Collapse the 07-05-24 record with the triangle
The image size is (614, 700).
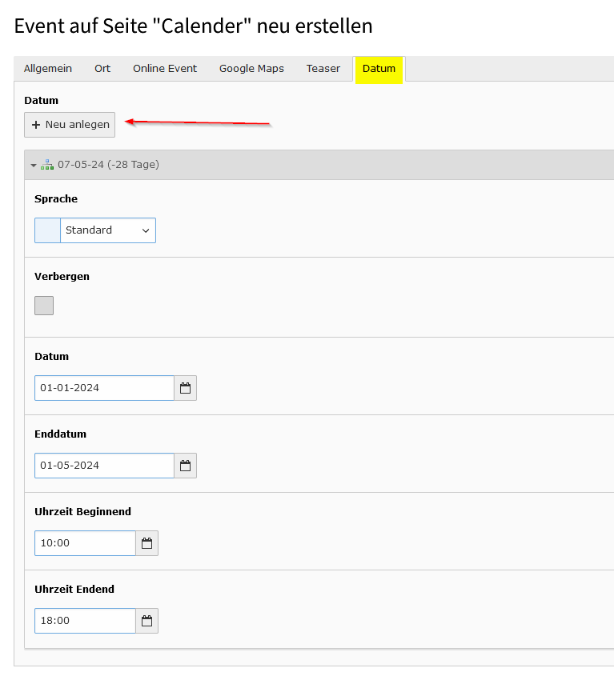tap(34, 165)
